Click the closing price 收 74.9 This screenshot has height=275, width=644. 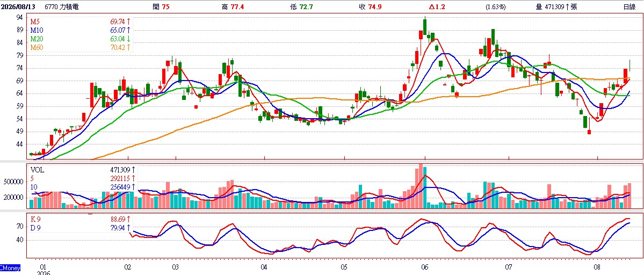(372, 7)
